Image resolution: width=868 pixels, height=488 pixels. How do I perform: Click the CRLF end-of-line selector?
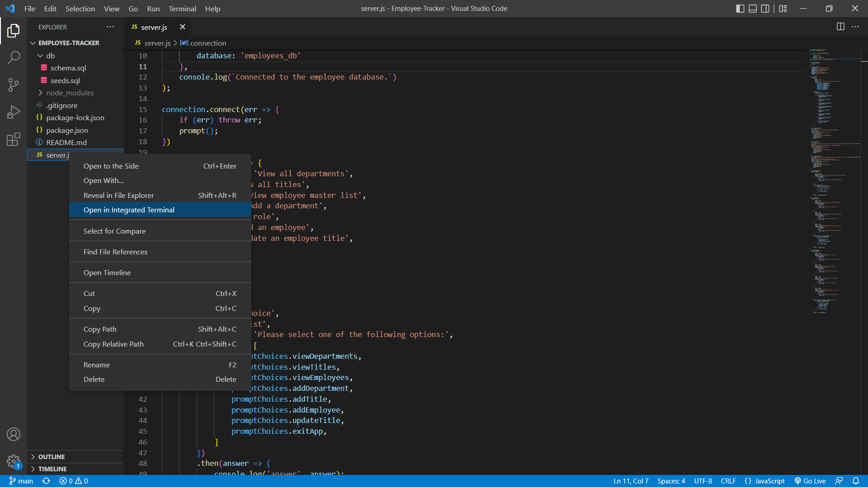tap(728, 481)
